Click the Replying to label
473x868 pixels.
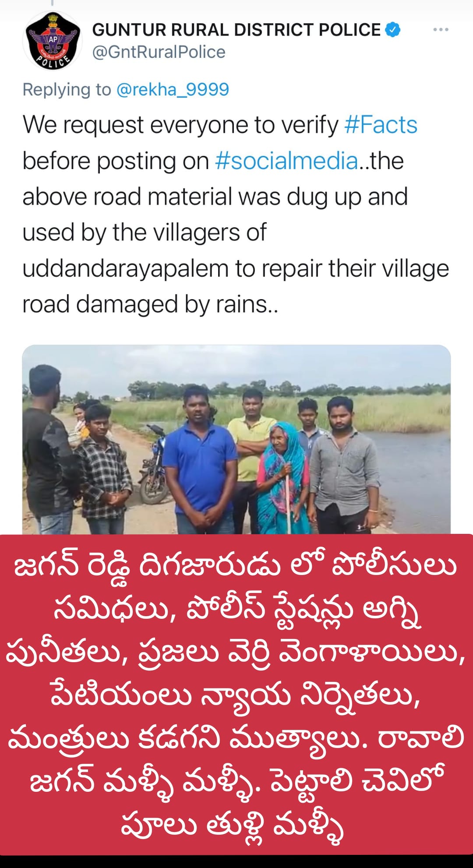click(x=67, y=89)
